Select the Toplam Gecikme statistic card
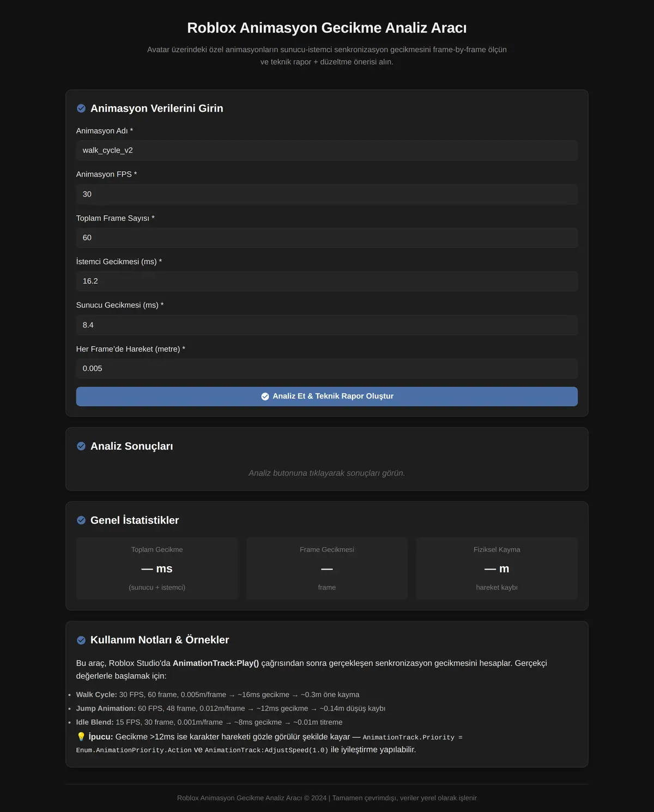654x812 pixels. click(x=157, y=568)
